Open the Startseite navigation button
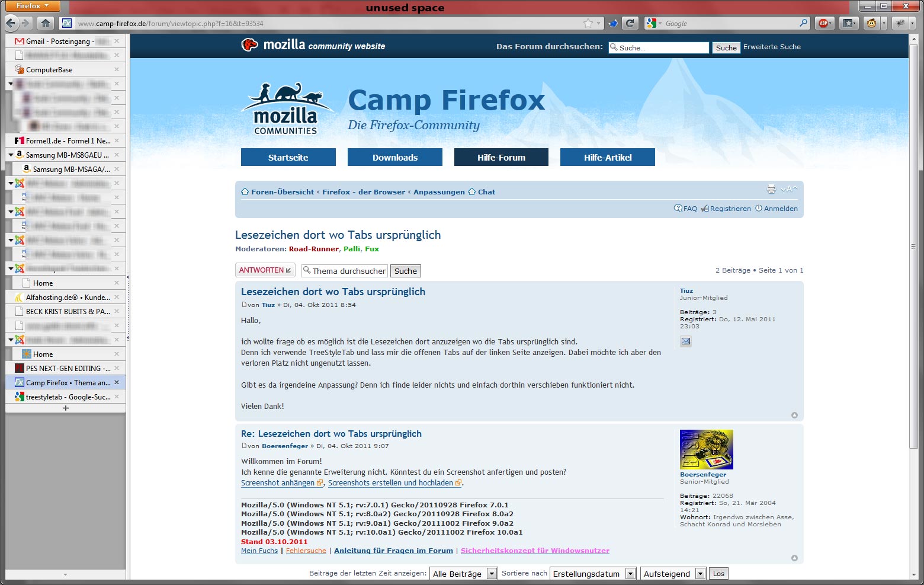The height and width of the screenshot is (585, 924). click(288, 157)
